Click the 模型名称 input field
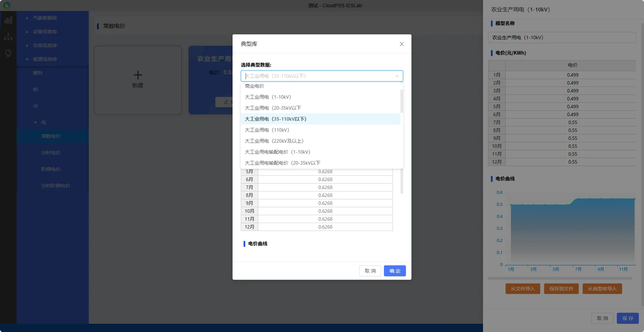644x332 pixels. tap(562, 37)
